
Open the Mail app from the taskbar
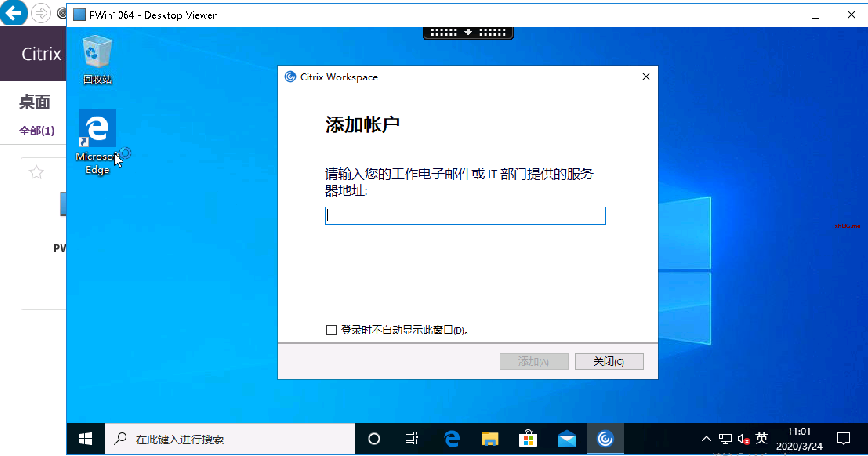(567, 439)
